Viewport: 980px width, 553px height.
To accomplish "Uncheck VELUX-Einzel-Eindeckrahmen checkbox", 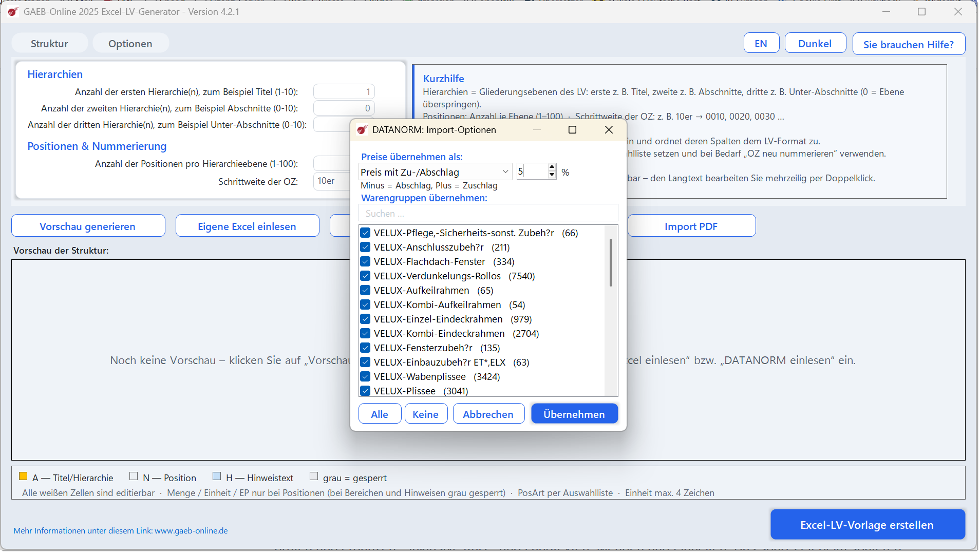I will pyautogui.click(x=365, y=319).
